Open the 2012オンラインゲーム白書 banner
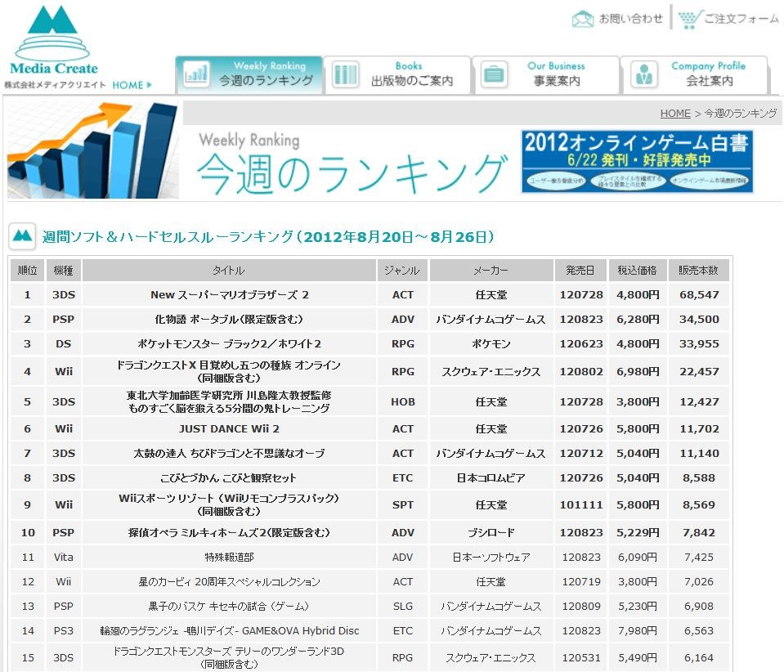Viewport: 784px width, 672px height. (x=637, y=162)
